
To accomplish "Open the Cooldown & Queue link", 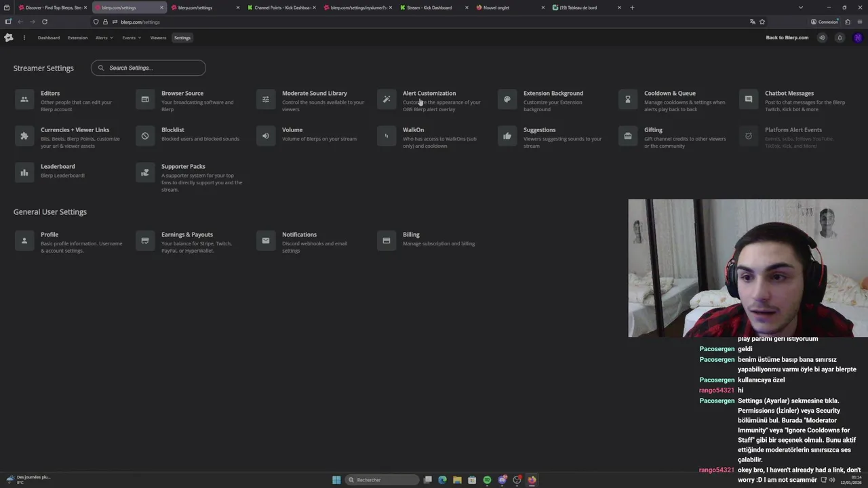I will [670, 94].
